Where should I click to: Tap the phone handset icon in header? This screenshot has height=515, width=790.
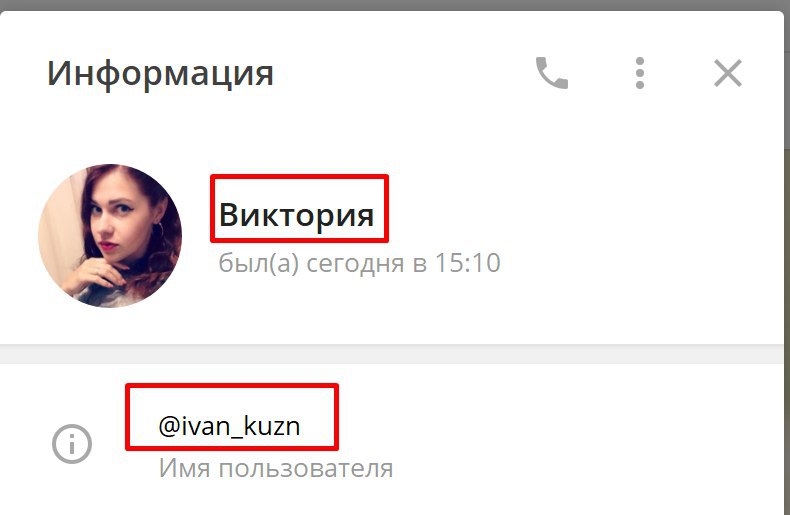pos(552,73)
